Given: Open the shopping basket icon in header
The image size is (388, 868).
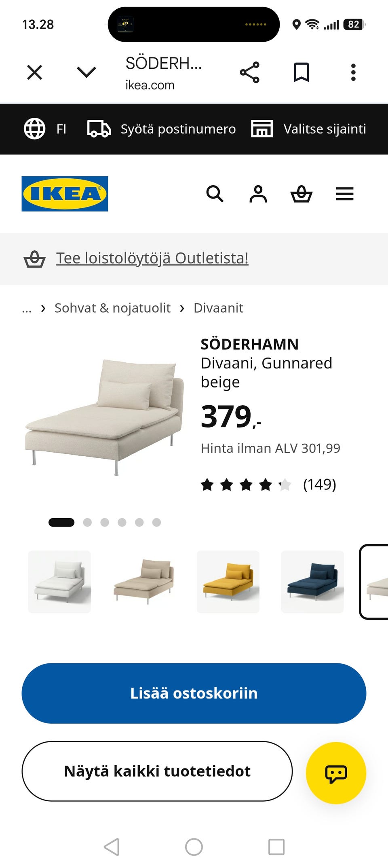Looking at the screenshot, I should [x=302, y=194].
